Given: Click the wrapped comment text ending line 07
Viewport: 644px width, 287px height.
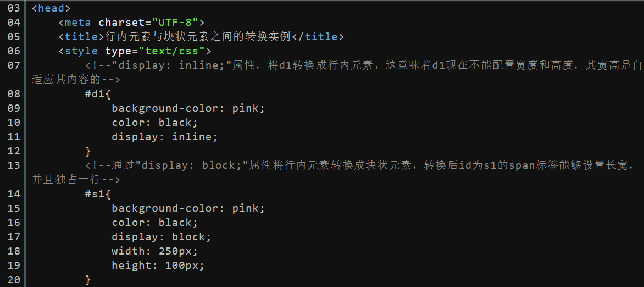Looking at the screenshot, I should (x=76, y=79).
